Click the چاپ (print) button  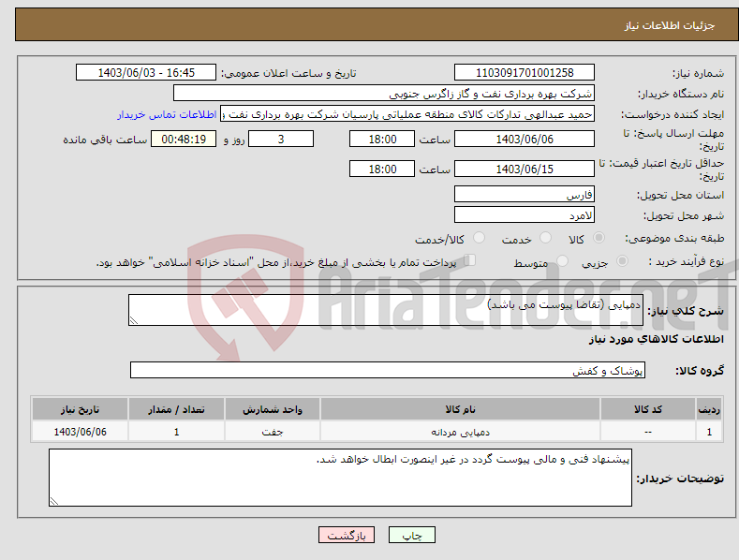point(411,535)
